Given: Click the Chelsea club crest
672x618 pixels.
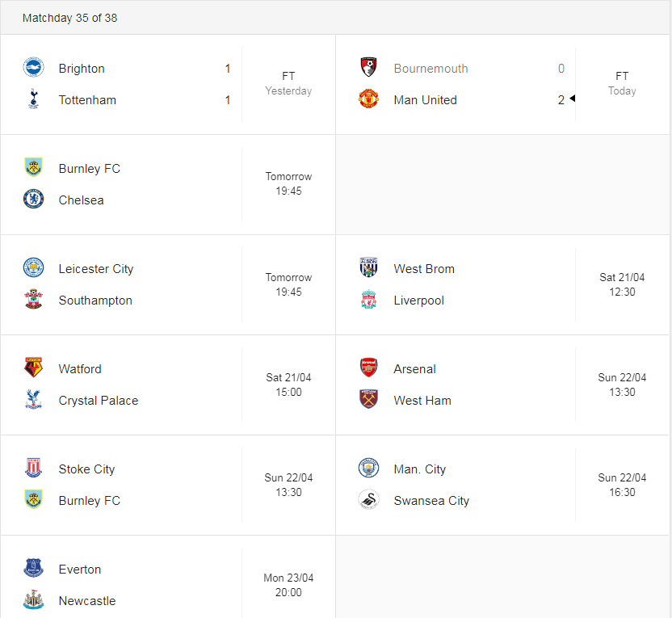Looking at the screenshot, I should (33, 200).
